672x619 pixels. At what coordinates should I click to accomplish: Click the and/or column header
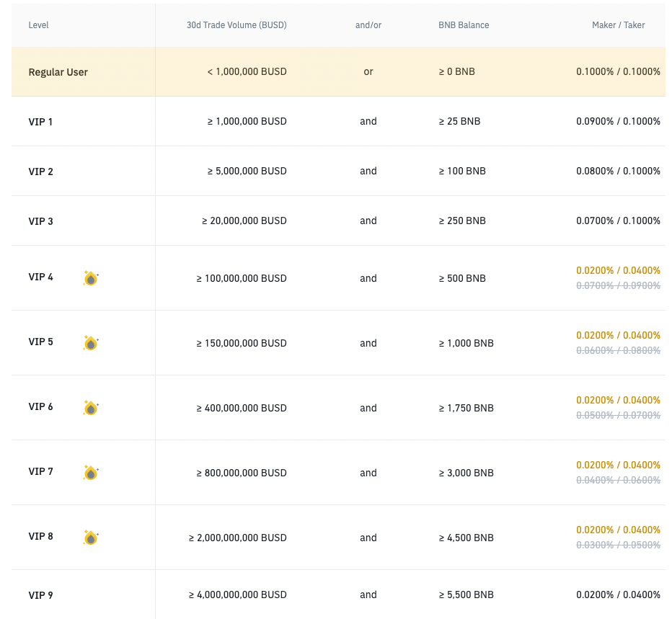tap(368, 25)
